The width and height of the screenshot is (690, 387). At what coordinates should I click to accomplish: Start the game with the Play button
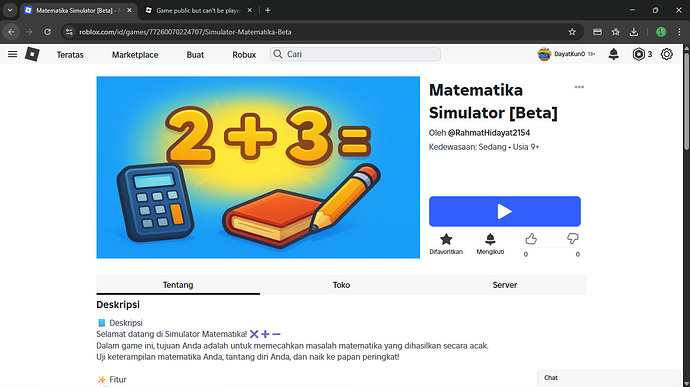pyautogui.click(x=505, y=211)
